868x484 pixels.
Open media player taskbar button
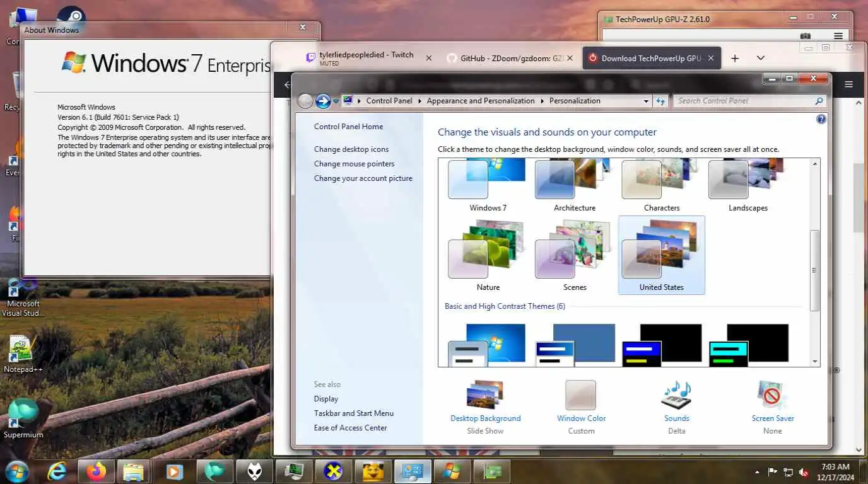[174, 471]
